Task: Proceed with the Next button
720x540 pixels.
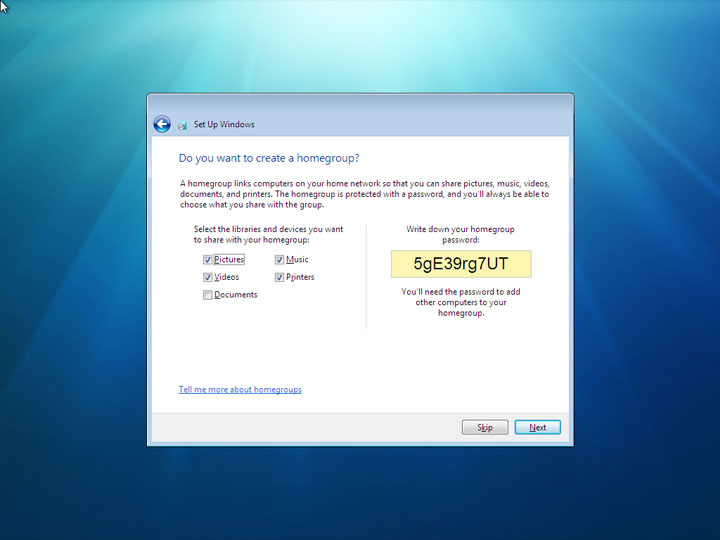Action: pyautogui.click(x=538, y=428)
